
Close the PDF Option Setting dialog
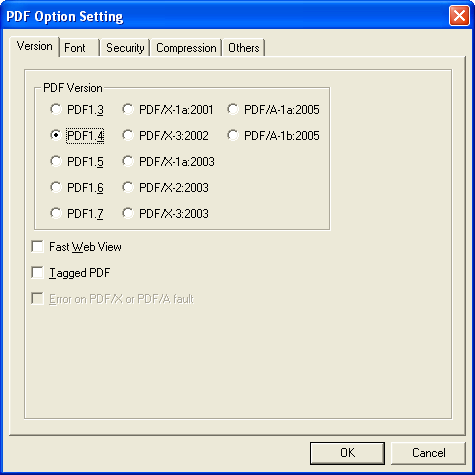pyautogui.click(x=459, y=16)
